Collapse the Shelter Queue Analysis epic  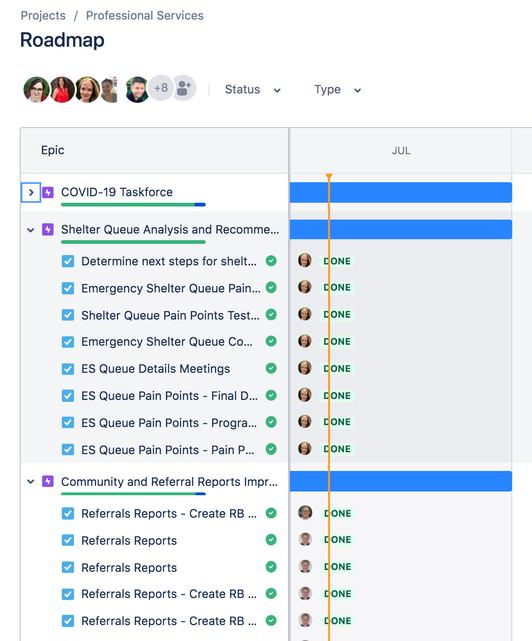coord(31,230)
